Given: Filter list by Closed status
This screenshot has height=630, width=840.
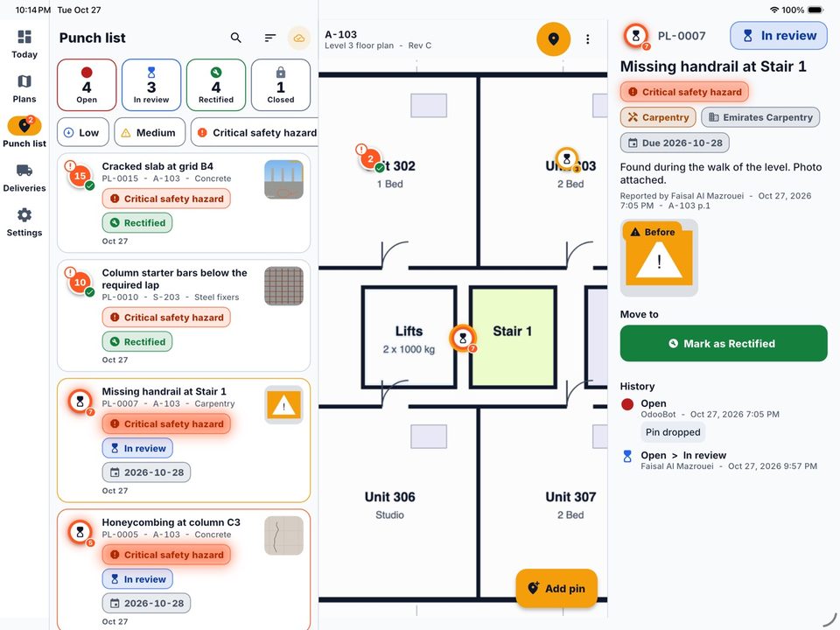Looking at the screenshot, I should [281, 85].
